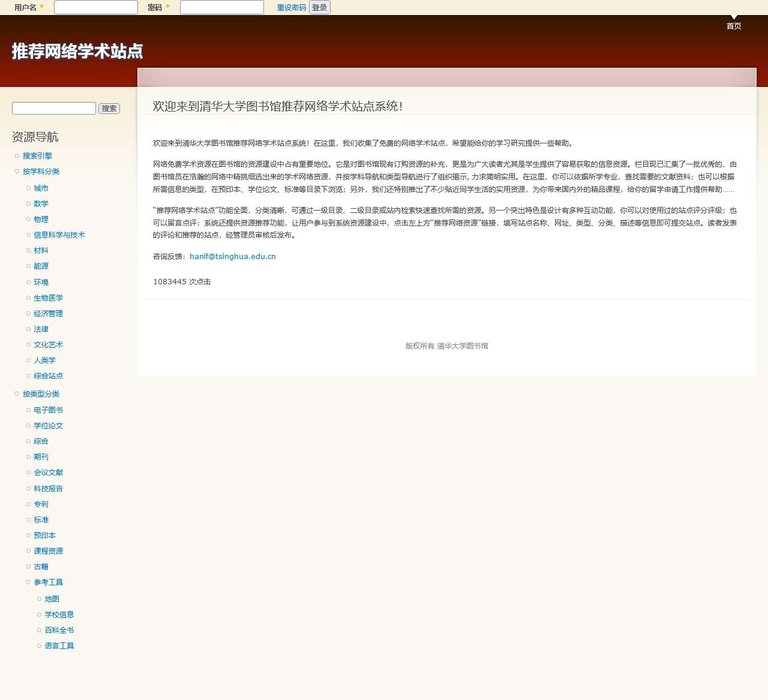Viewport: 768px width, 700px height.
Task: Open the 电子图书 type category
Action: 48,410
